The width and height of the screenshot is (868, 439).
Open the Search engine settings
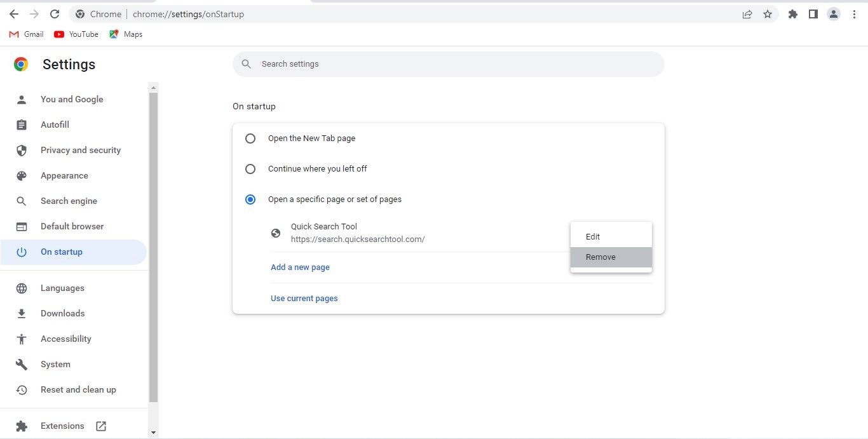(69, 201)
